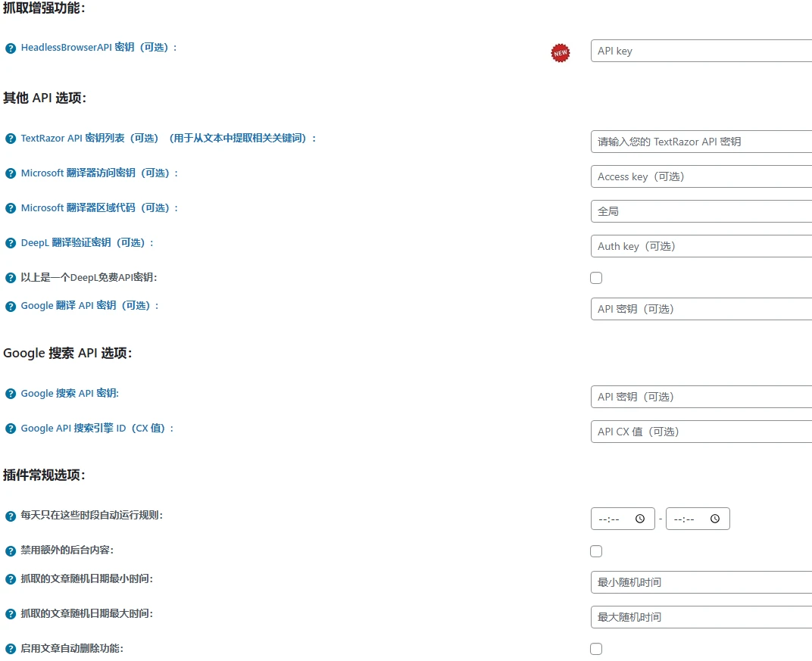Click the NEW badge next to HeadlessBrowserAPI row
812x661 pixels.
(560, 53)
